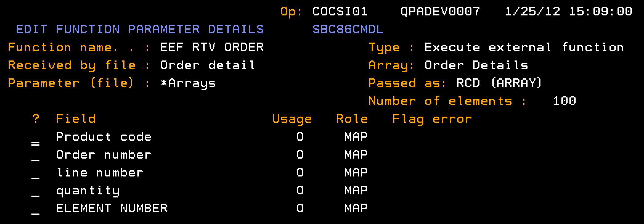The width and height of the screenshot is (644, 224).
Task: Click the Number of elements value 100
Action: point(565,101)
